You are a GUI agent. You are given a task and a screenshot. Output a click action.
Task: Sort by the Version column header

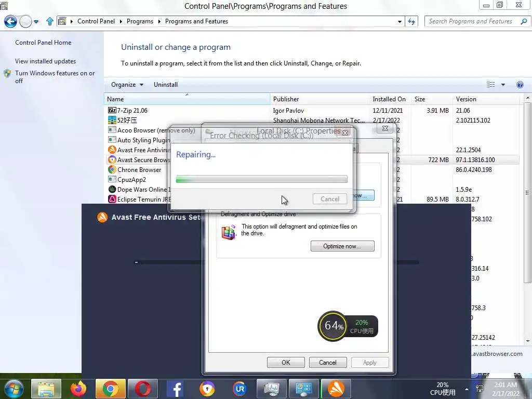click(486, 99)
